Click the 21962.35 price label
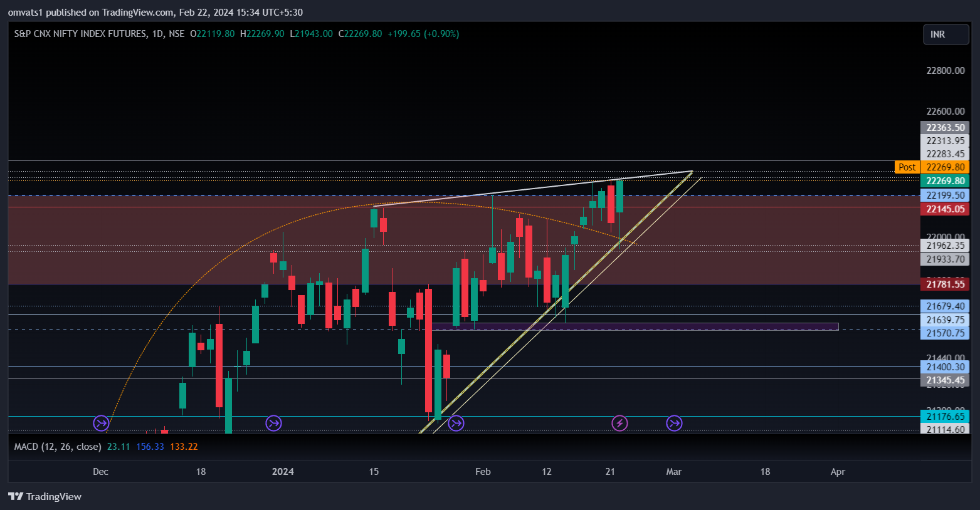The image size is (980, 510). (x=945, y=246)
